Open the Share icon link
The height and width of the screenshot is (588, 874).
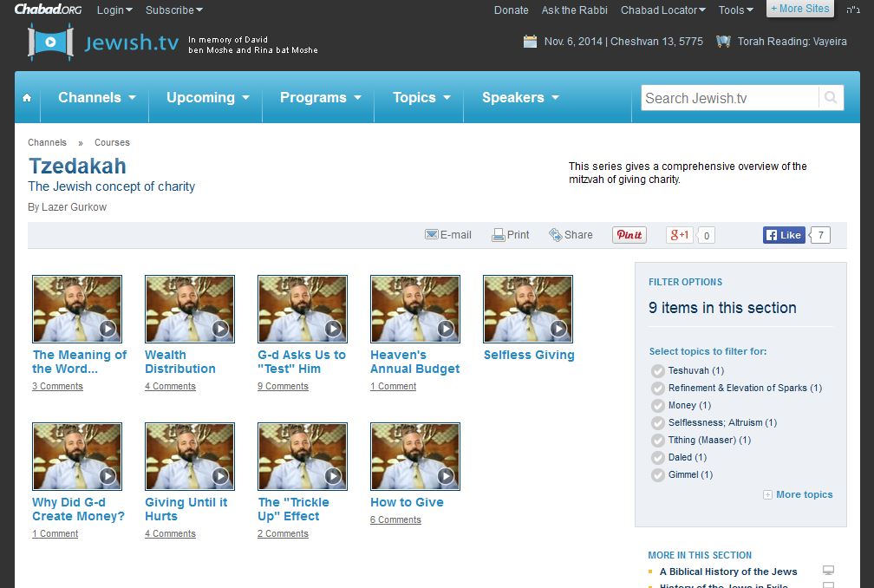tap(556, 235)
